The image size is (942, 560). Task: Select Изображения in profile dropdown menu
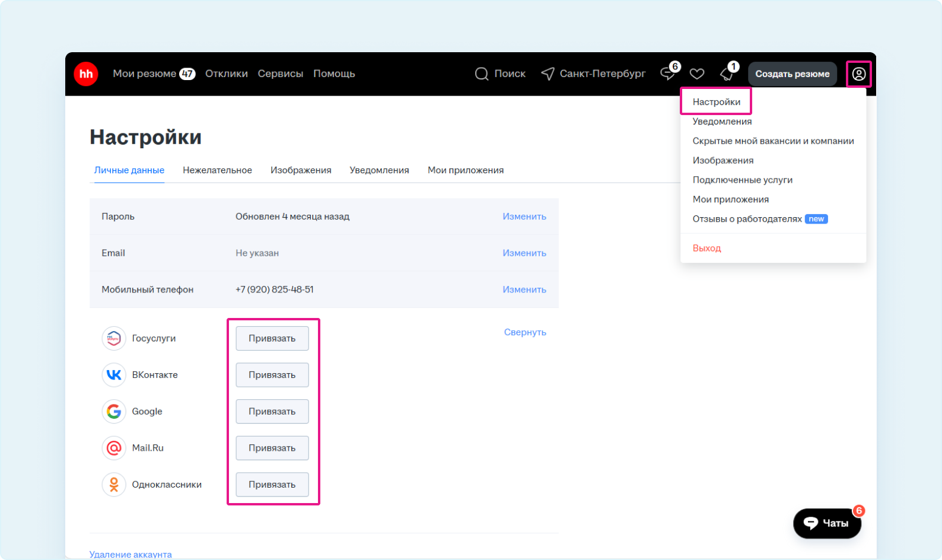[723, 161]
